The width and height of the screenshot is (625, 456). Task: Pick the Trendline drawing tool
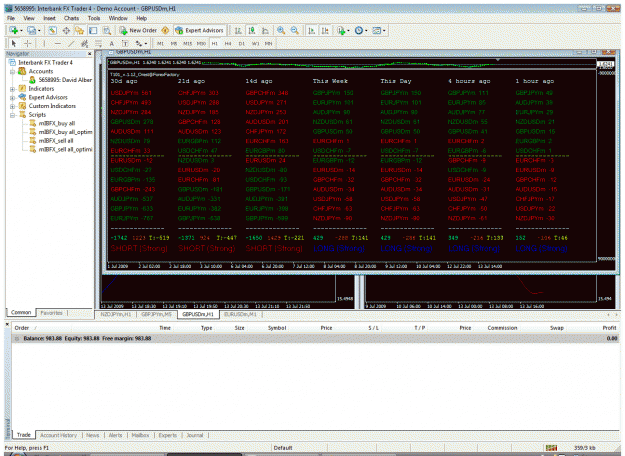click(x=71, y=43)
